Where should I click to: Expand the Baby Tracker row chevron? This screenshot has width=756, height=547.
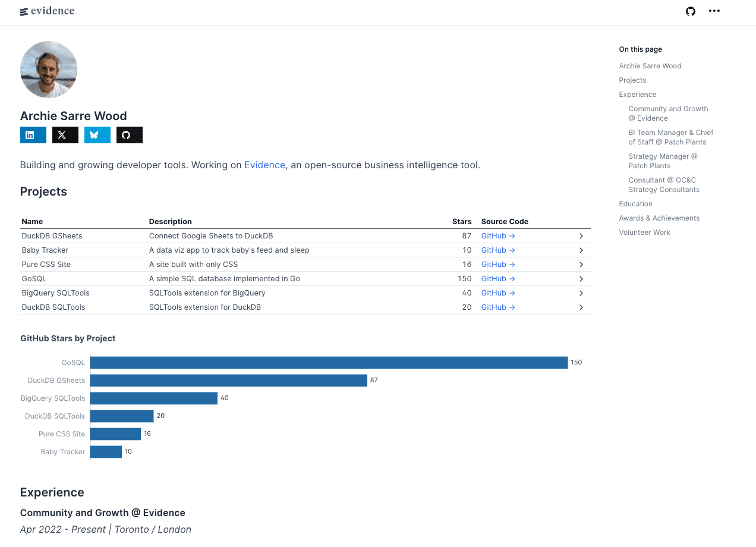tap(581, 250)
